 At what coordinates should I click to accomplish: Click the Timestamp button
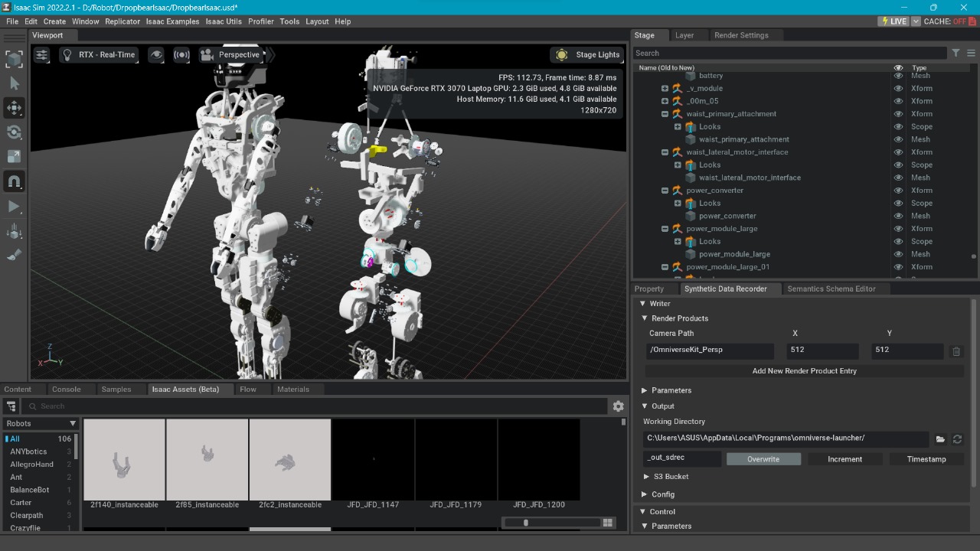point(926,459)
